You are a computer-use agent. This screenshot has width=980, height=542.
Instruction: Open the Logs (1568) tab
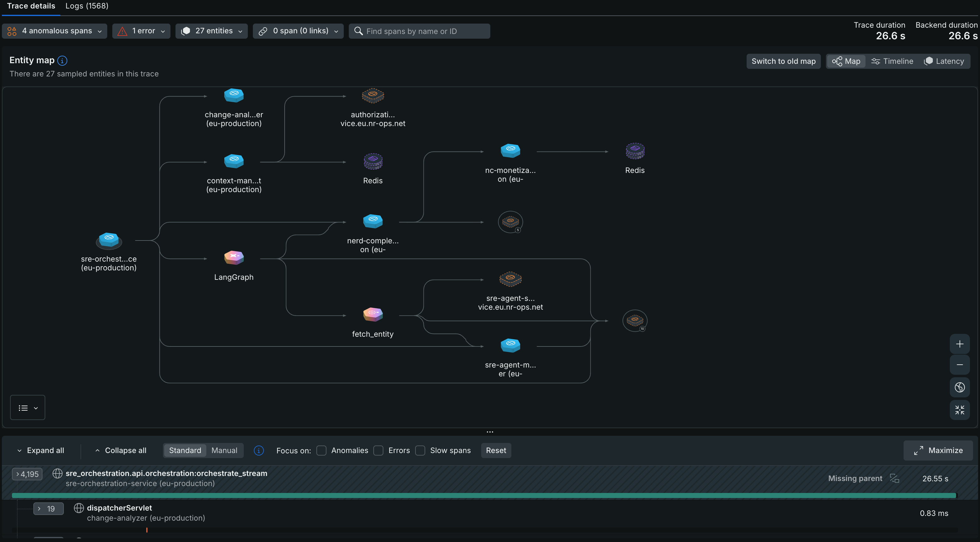tap(87, 6)
